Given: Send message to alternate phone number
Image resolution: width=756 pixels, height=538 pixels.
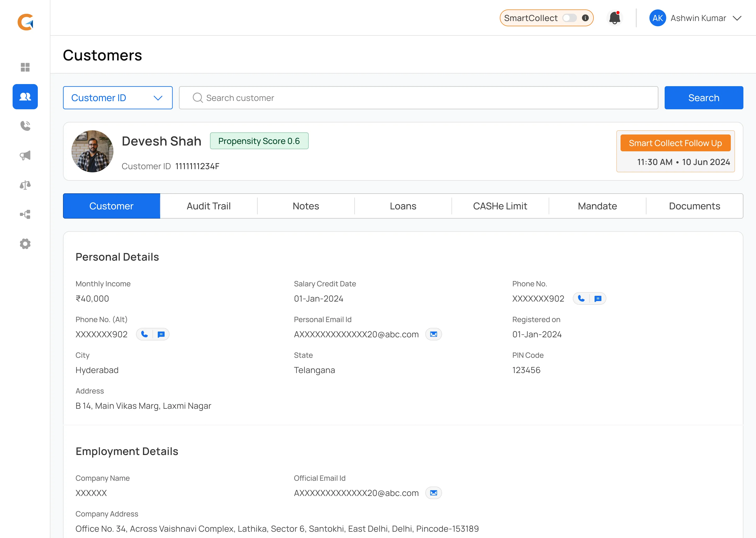Looking at the screenshot, I should click(x=161, y=334).
